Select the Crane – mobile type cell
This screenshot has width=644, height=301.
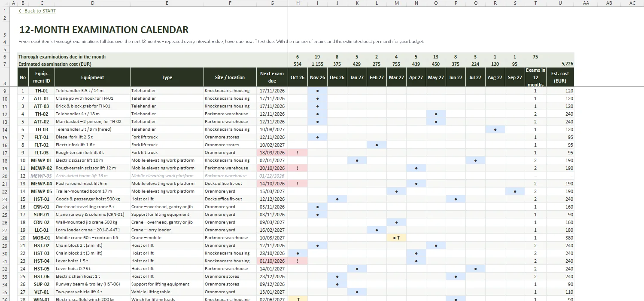(167, 238)
